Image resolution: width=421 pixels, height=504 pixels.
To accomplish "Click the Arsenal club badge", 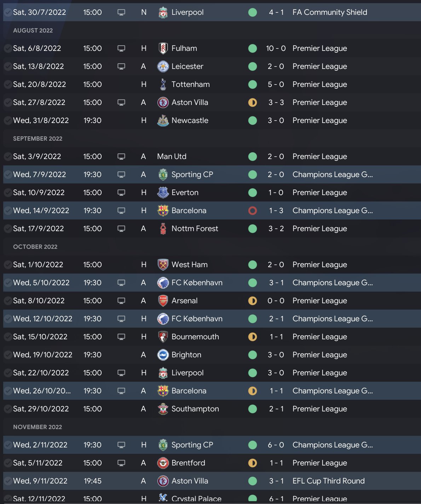I will click(x=163, y=301).
